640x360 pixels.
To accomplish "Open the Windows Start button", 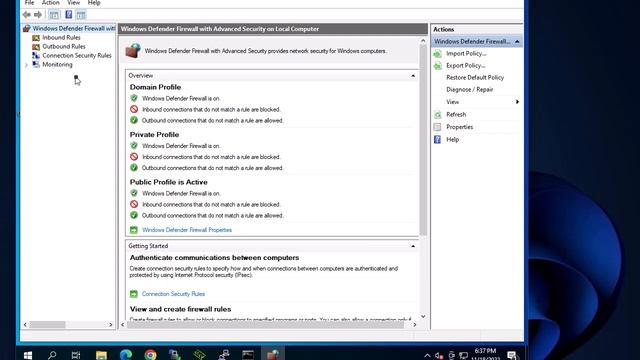I will point(27,355).
